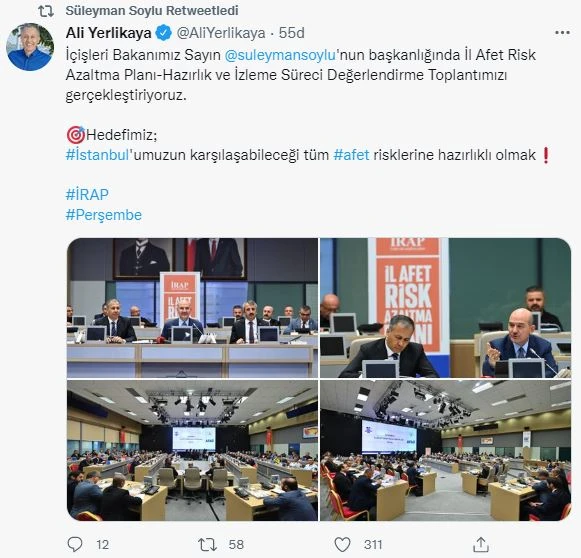Open Ali Yerlikaya's profile avatar
Image resolution: width=581 pixels, height=558 pixels.
(x=30, y=47)
